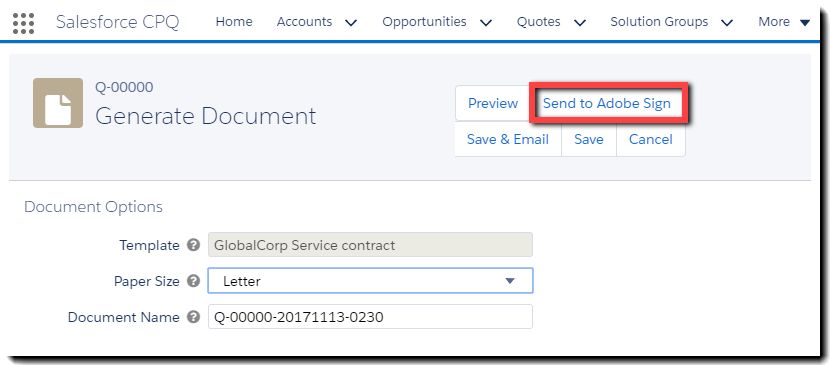830x365 pixels.
Task: Expand the Quotes tab chevron
Action: point(580,23)
